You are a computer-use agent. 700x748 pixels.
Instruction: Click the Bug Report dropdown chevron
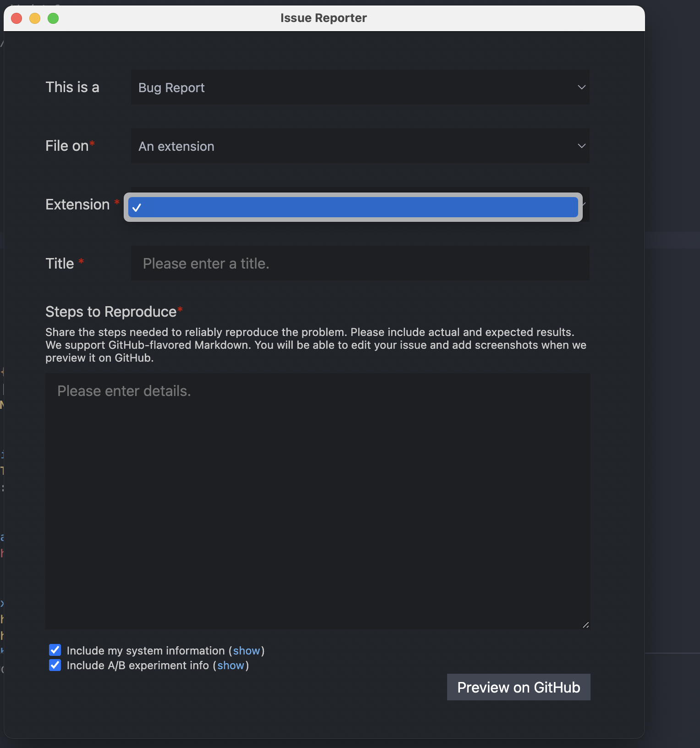[x=581, y=87]
